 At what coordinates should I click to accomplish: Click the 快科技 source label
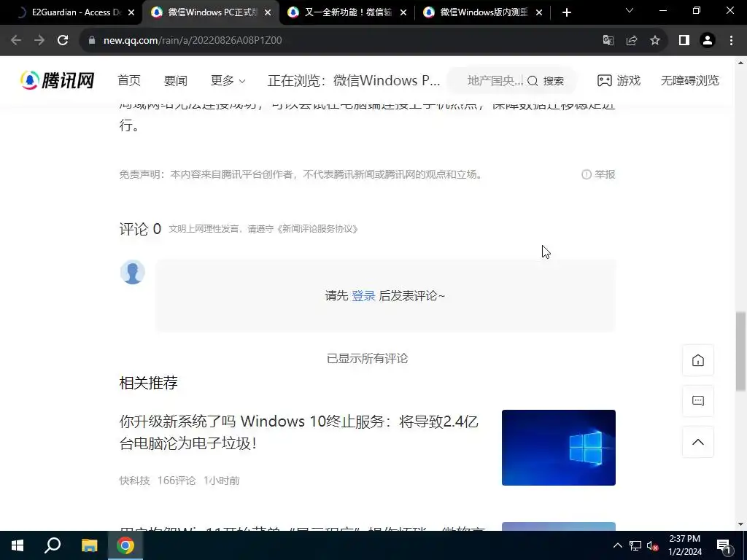tap(134, 481)
